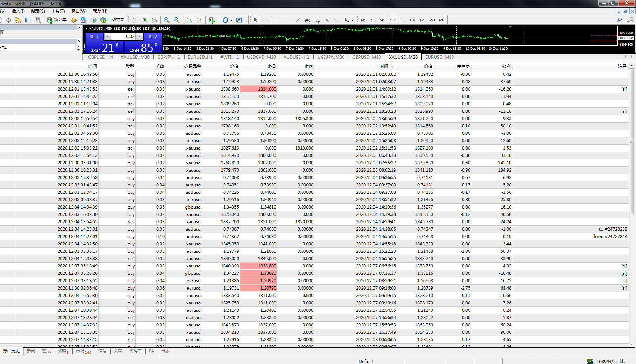The width and height of the screenshot is (636, 364).
Task: Toggle the AutoTrading (自动交易) button
Action: click(113, 20)
